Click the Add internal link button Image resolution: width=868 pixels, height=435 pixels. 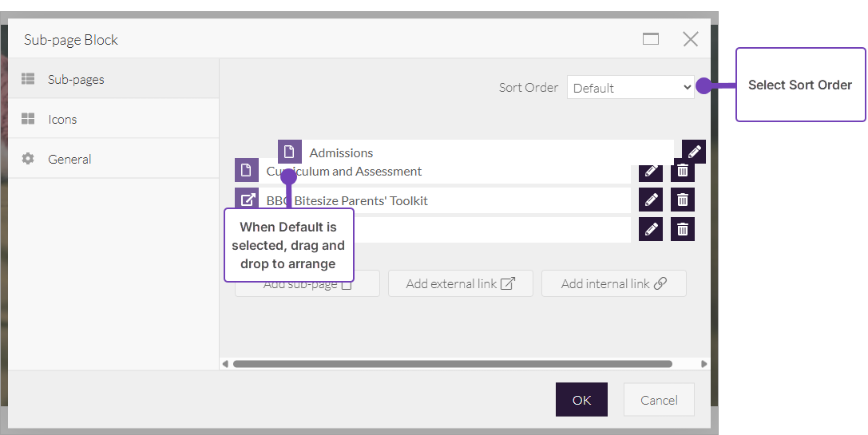pos(613,283)
